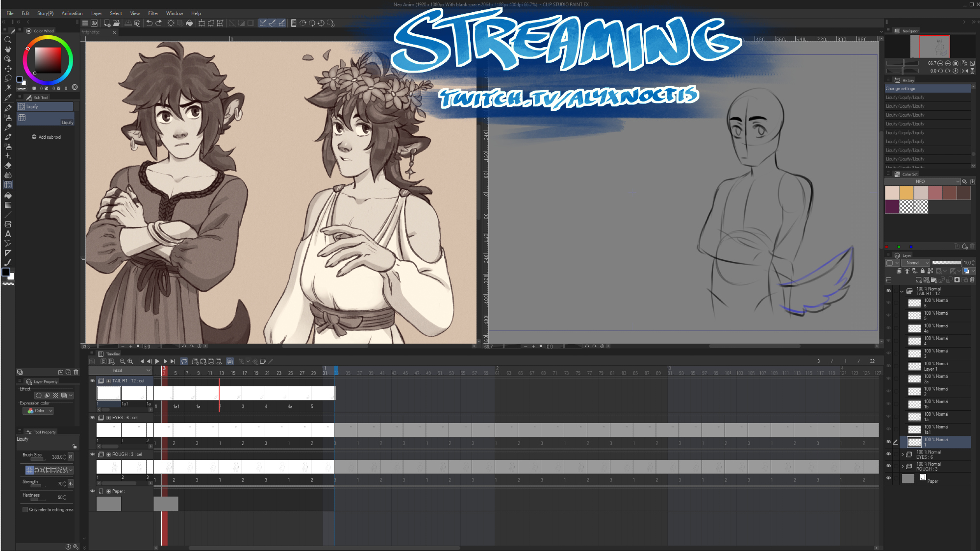
Task: Click the Undo arrow in command bar
Action: tap(149, 23)
